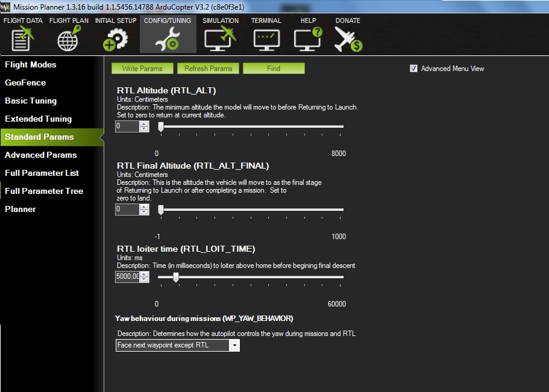This screenshot has height=392, width=549.
Task: Increase RTL_ALT value with up arrow
Action: [x=144, y=124]
